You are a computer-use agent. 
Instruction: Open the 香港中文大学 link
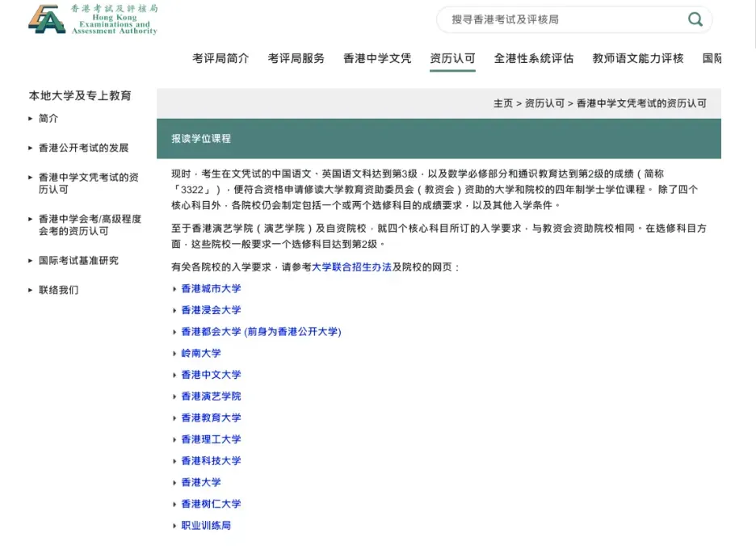[211, 375]
